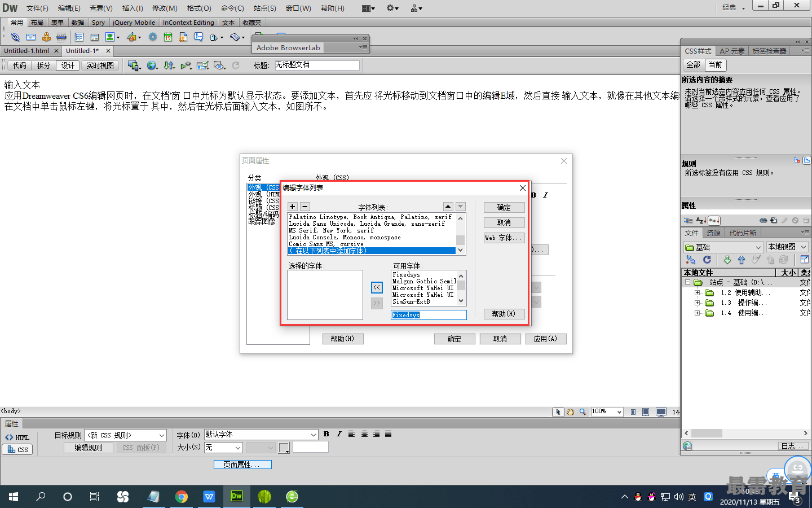This screenshot has width=812, height=508.
Task: Click the Server-Side Include icon
Action: pyautogui.click(x=183, y=37)
